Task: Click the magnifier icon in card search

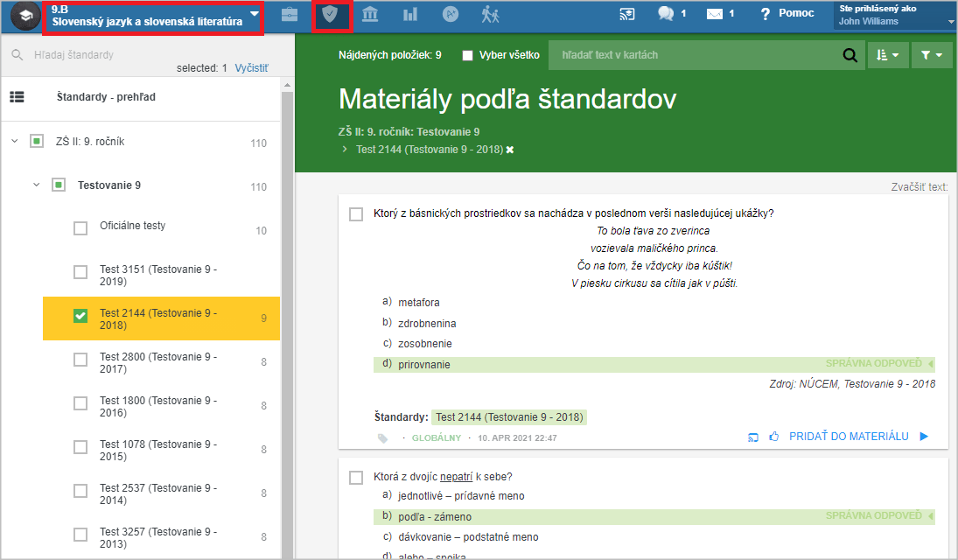Action: pos(850,55)
